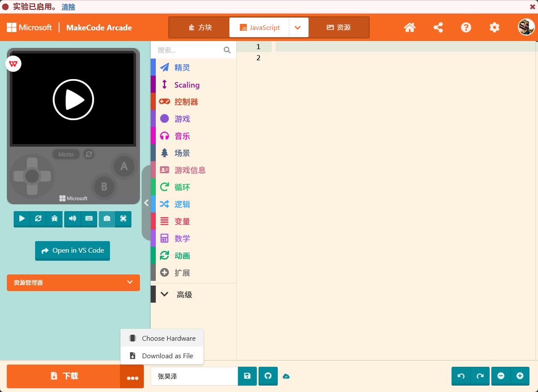Screen dimensions: 538x392
Task: Open the 循环 loops category
Action: coord(193,187)
